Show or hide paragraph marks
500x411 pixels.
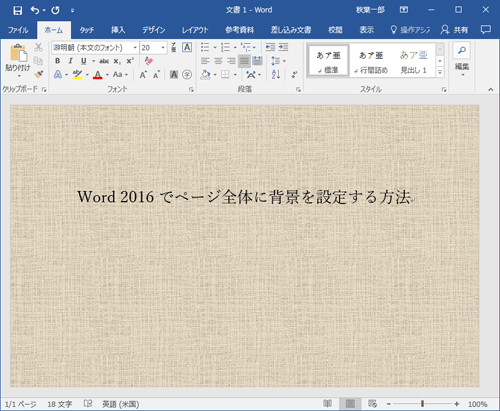click(x=294, y=74)
